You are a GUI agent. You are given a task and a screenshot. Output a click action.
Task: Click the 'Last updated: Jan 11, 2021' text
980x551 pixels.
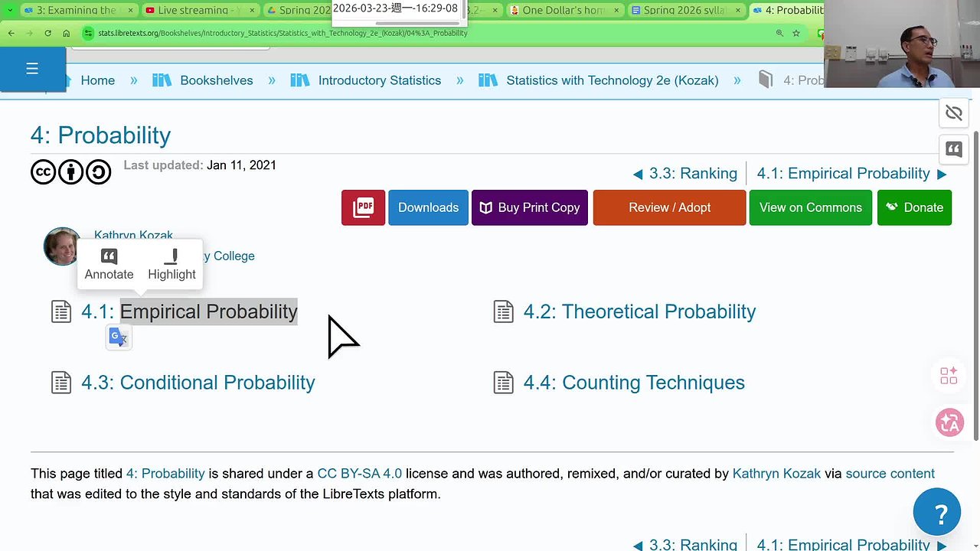[x=200, y=165]
